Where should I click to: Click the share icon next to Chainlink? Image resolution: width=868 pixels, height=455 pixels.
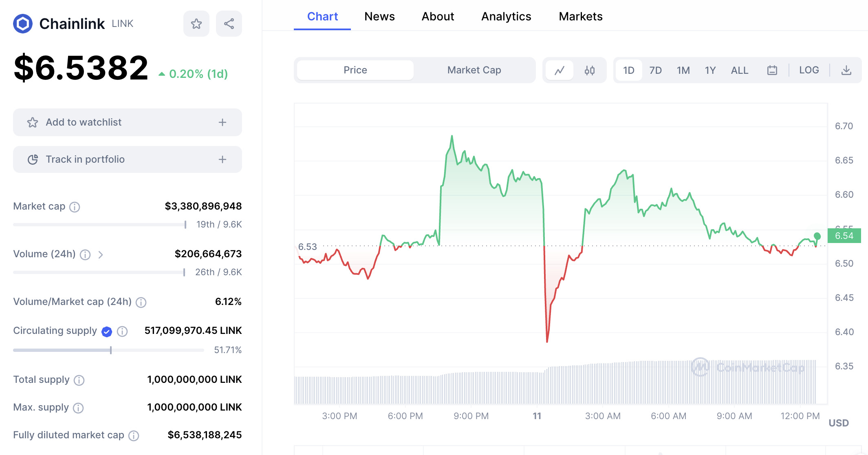pos(229,23)
